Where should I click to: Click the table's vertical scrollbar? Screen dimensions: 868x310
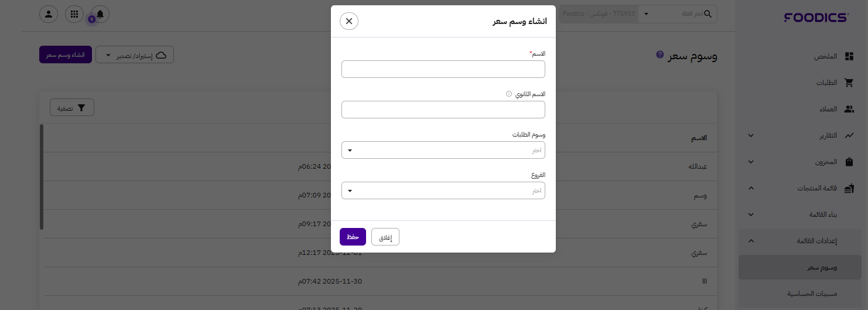click(x=42, y=176)
